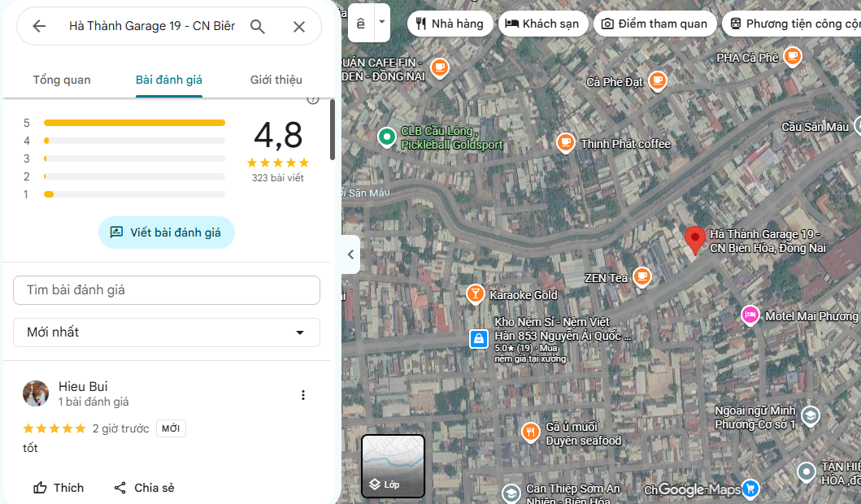Switch to the Tổng quan tab
Viewport: 861px width, 504px height.
point(62,80)
